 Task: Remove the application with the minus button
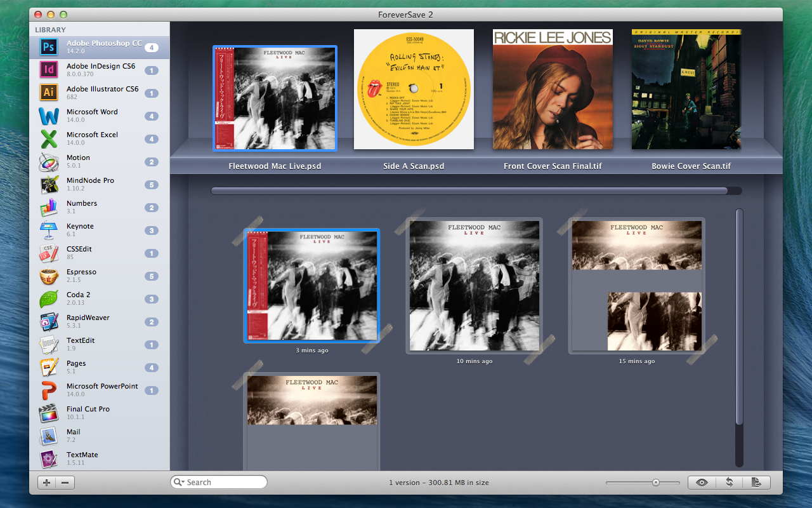65,483
